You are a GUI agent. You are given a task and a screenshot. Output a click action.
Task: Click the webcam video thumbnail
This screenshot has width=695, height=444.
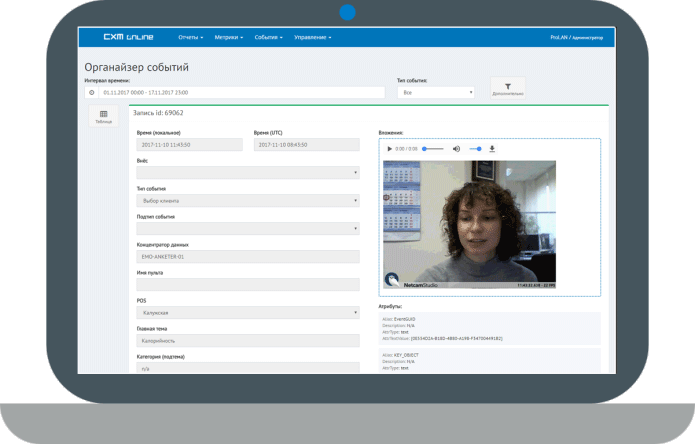[x=469, y=224]
